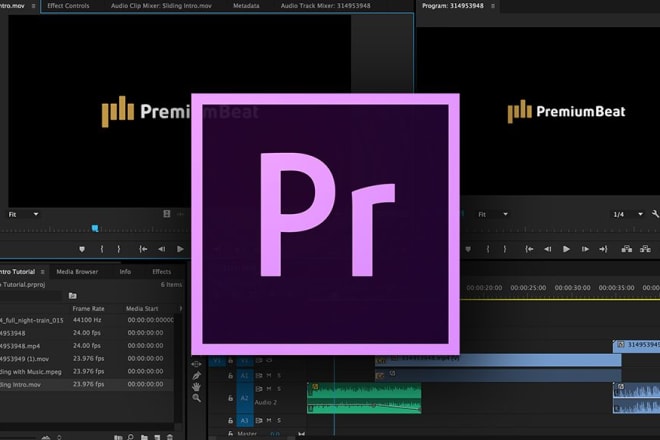Image resolution: width=660 pixels, height=440 pixels.
Task: Click the fx badge on the green audio clip
Action: tap(315, 387)
